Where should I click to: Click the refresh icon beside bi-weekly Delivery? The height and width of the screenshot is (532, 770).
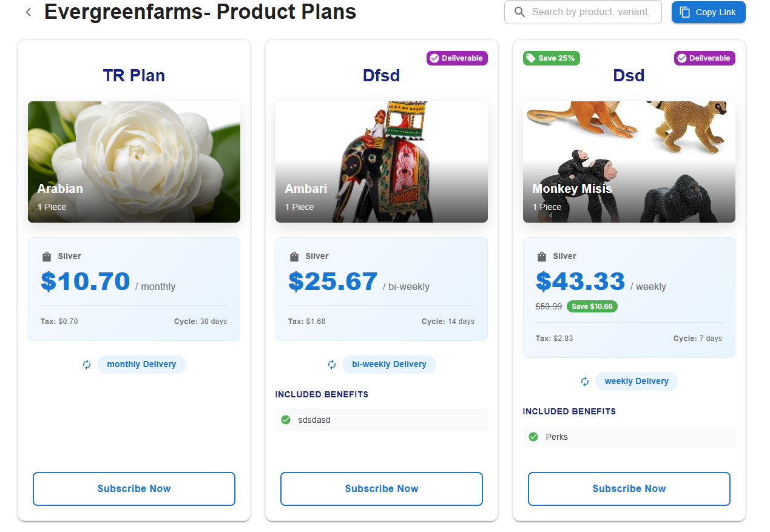(x=332, y=365)
